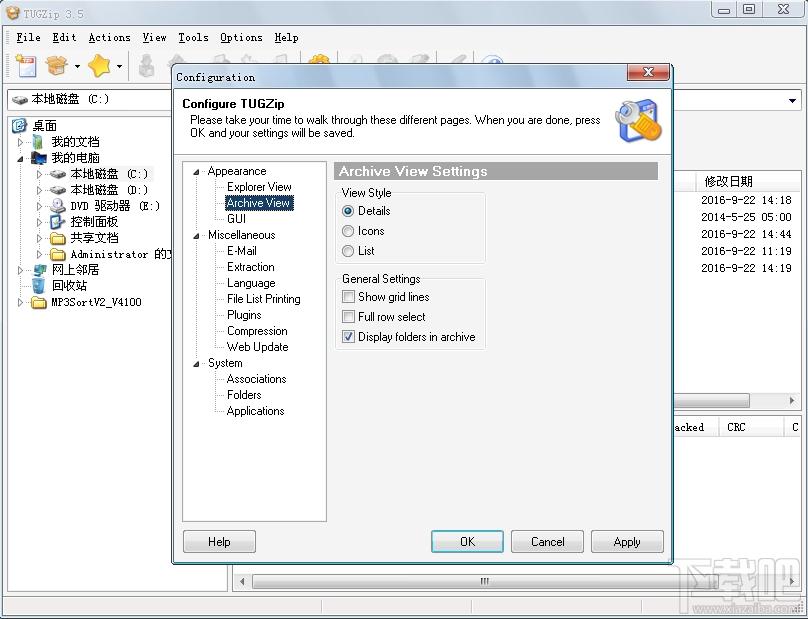Image resolution: width=808 pixels, height=619 pixels.
Task: Click the 回收站 recycle bin icon
Action: (x=39, y=286)
